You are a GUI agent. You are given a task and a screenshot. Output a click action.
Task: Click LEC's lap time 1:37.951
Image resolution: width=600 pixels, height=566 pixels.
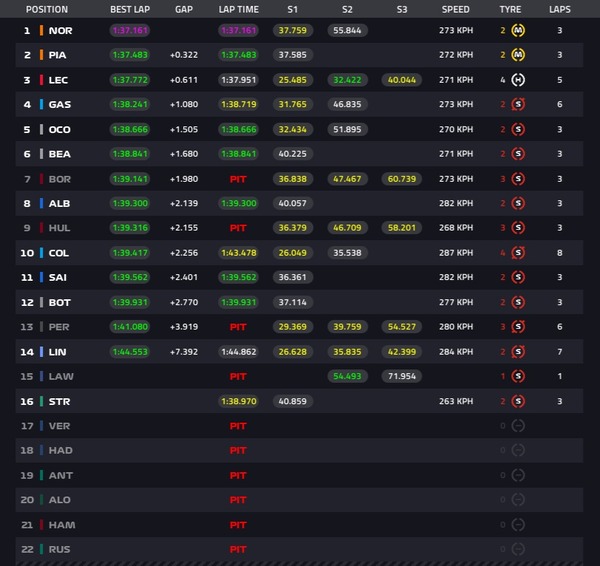tap(238, 80)
